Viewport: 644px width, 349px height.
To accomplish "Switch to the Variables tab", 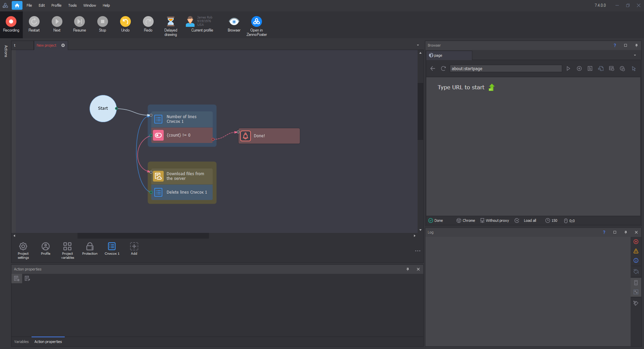I will point(21,342).
